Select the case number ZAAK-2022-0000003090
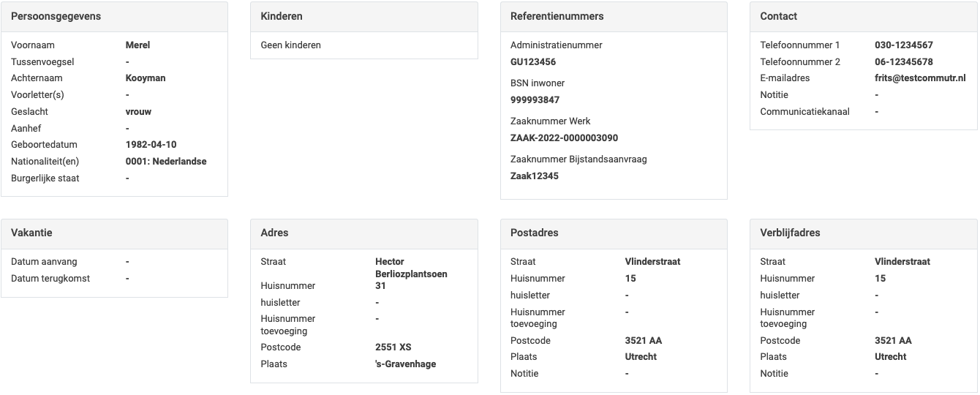This screenshot has width=980, height=395. pyautogui.click(x=564, y=138)
